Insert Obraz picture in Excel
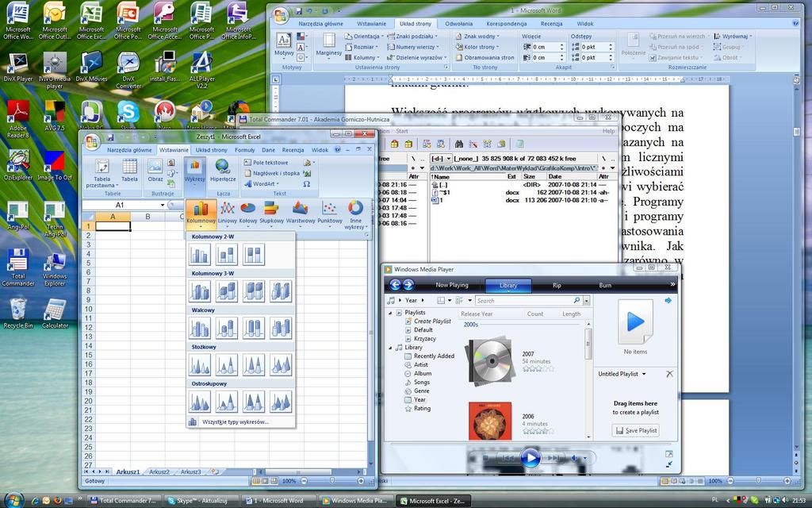Viewport: 812px width, 508px height. pyautogui.click(x=155, y=171)
